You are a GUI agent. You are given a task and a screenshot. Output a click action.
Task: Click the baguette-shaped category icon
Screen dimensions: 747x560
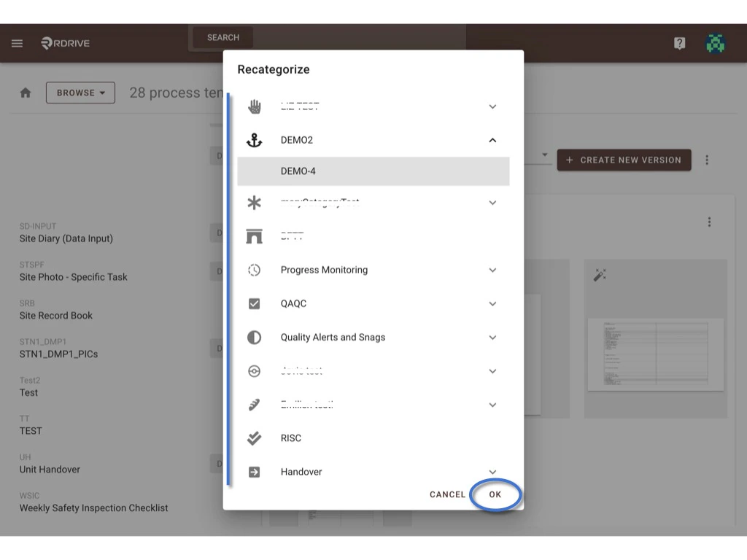tap(255, 405)
